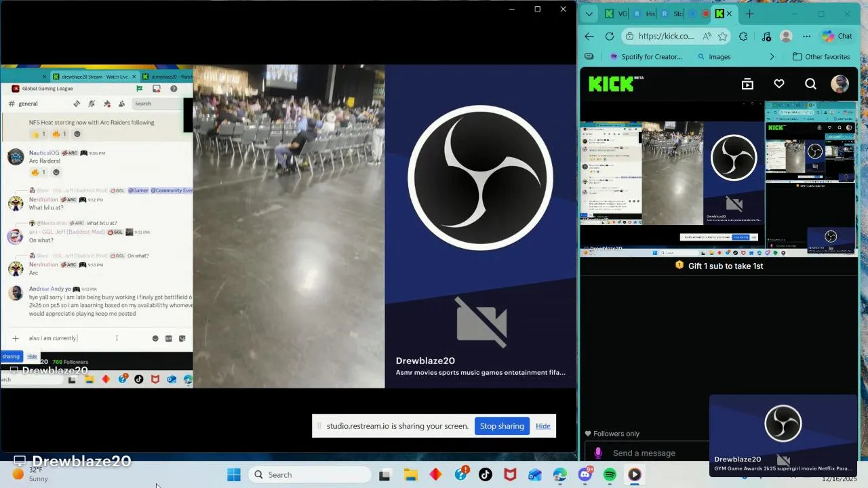Screen dimensions: 868x488
Task: Open TikTok app on taskbar
Action: pos(486,474)
